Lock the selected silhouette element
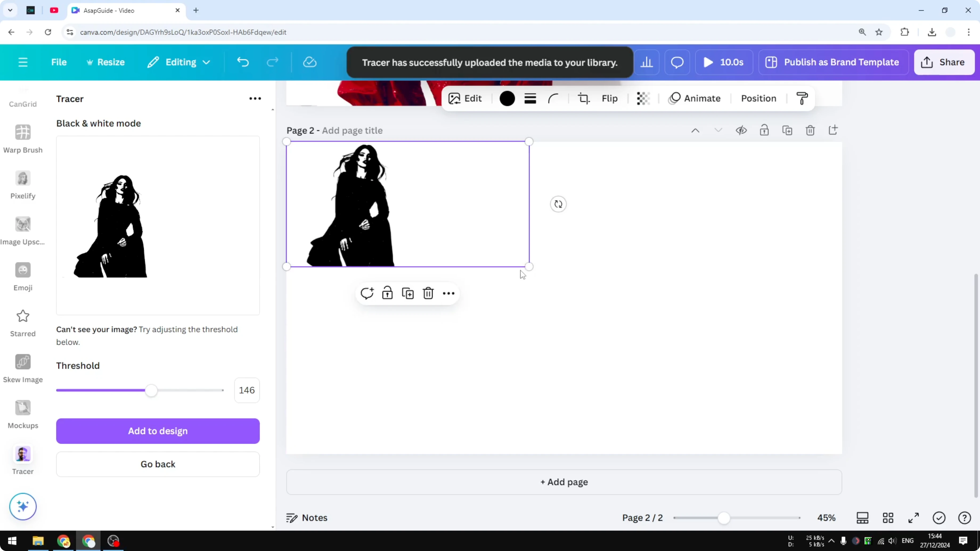 click(387, 293)
